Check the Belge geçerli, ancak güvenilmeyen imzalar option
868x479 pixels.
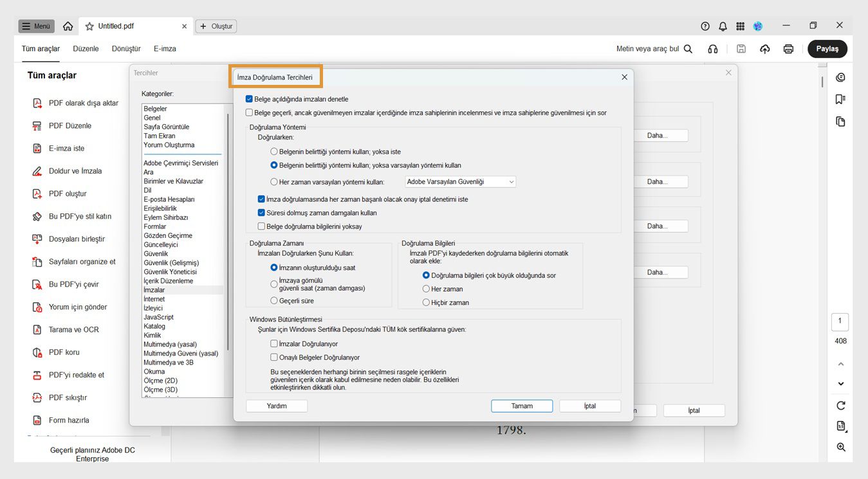point(249,113)
